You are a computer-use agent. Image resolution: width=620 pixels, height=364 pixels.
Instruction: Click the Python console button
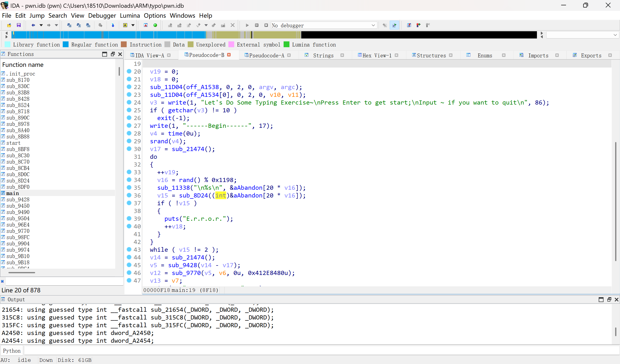pos(12,351)
